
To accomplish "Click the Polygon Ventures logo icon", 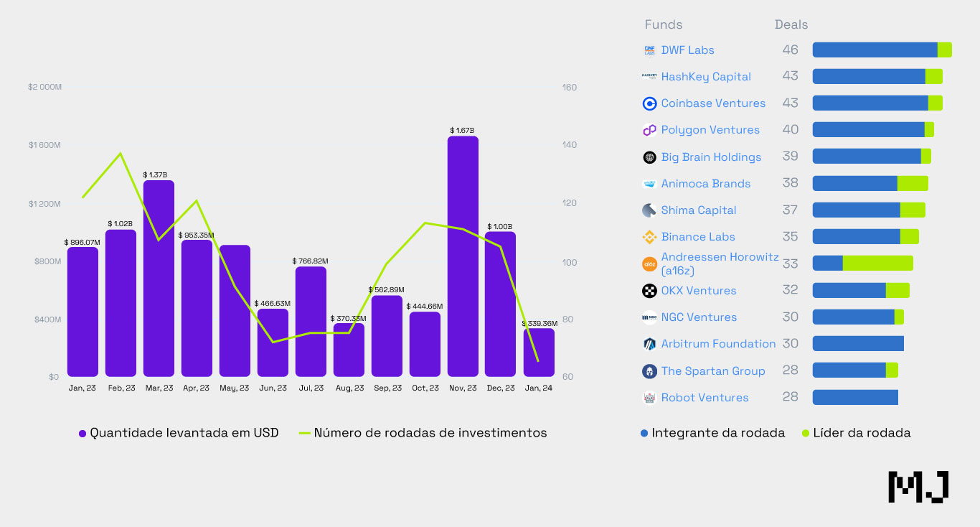I will click(x=649, y=130).
